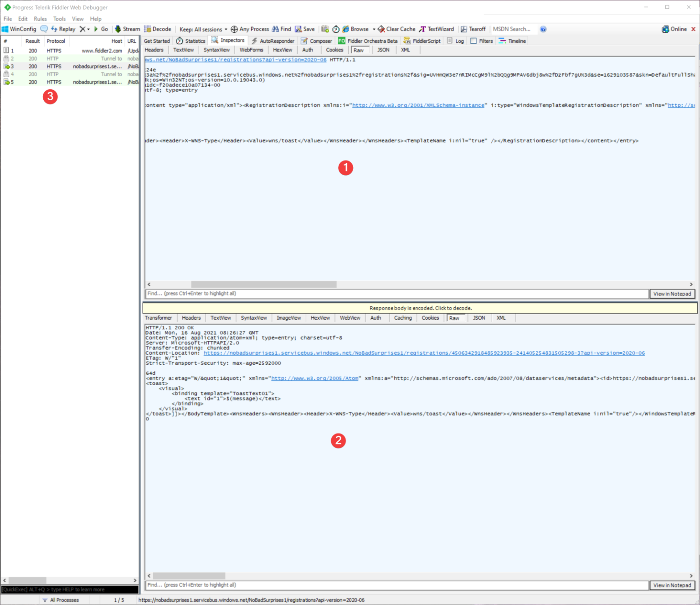Click the Browse toolbar button
The width and height of the screenshot is (700, 605).
[x=355, y=29]
